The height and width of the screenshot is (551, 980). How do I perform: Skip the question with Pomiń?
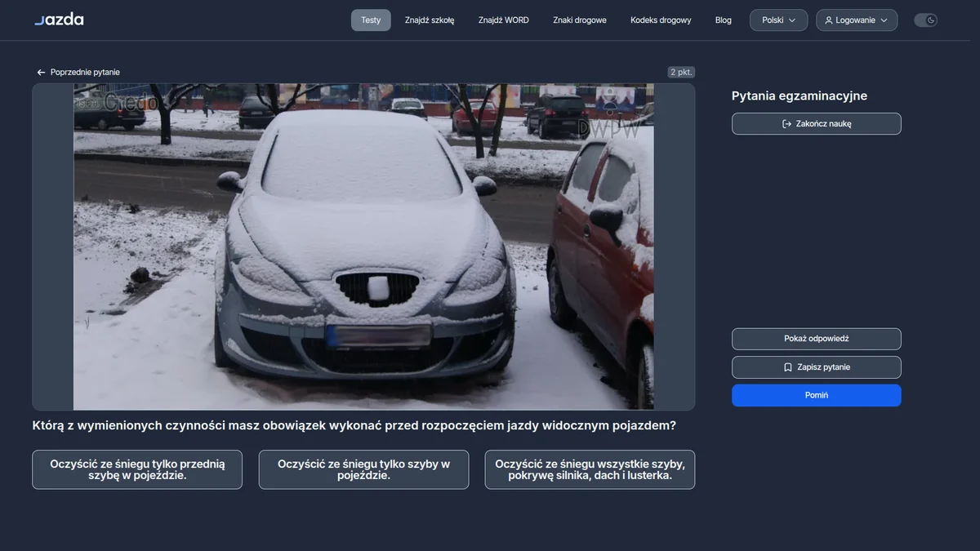tap(817, 395)
